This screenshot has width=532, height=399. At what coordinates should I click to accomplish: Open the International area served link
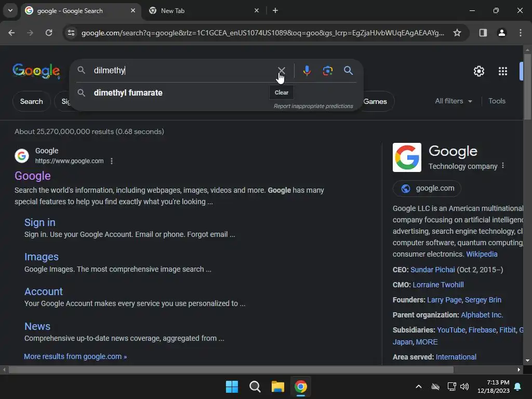pyautogui.click(x=456, y=357)
